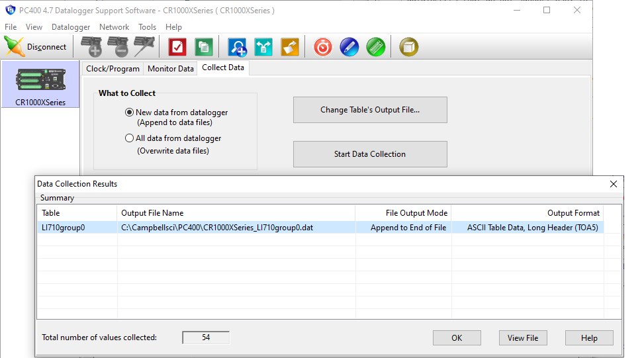
Task: Select CR1000XSeries datalogger in left panel
Action: point(40,85)
